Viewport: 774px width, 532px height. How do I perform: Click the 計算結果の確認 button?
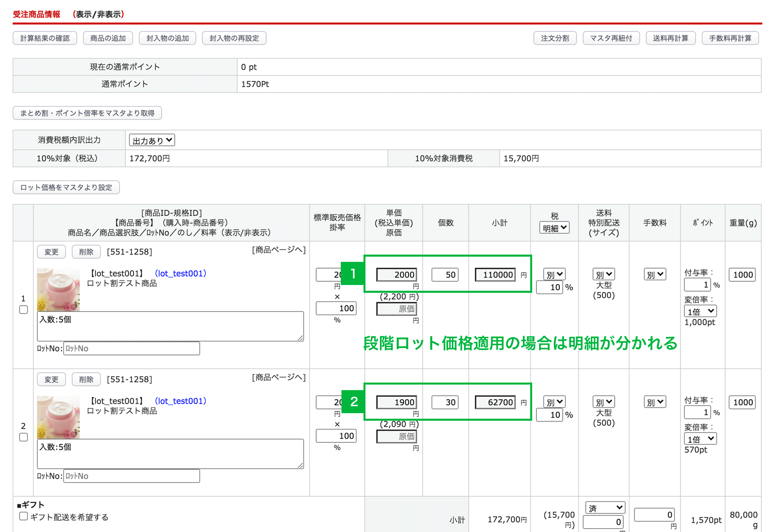click(x=45, y=38)
